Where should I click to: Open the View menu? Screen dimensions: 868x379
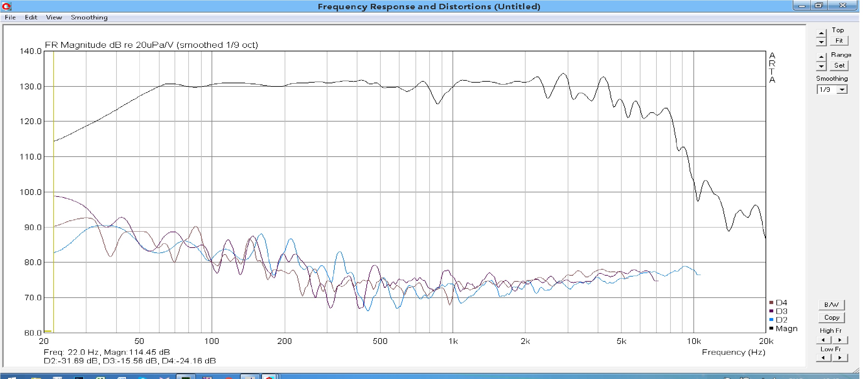click(x=54, y=18)
